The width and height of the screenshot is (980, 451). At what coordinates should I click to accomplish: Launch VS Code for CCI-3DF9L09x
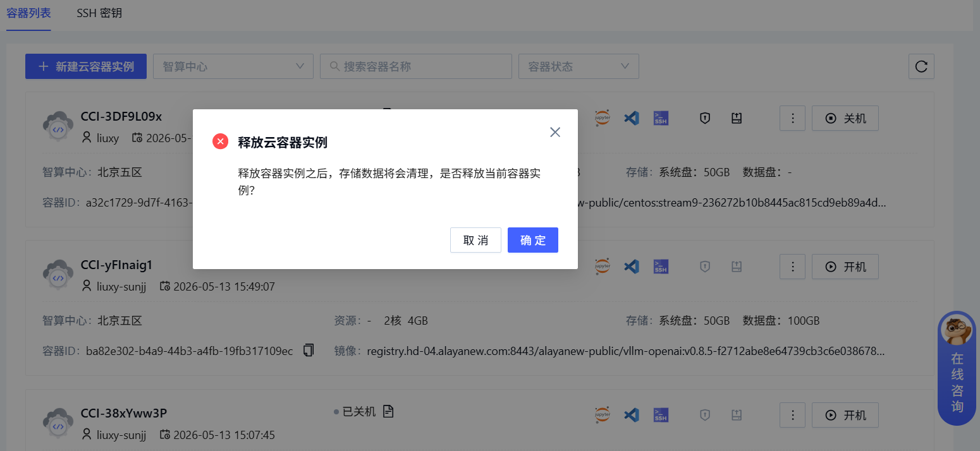click(632, 118)
